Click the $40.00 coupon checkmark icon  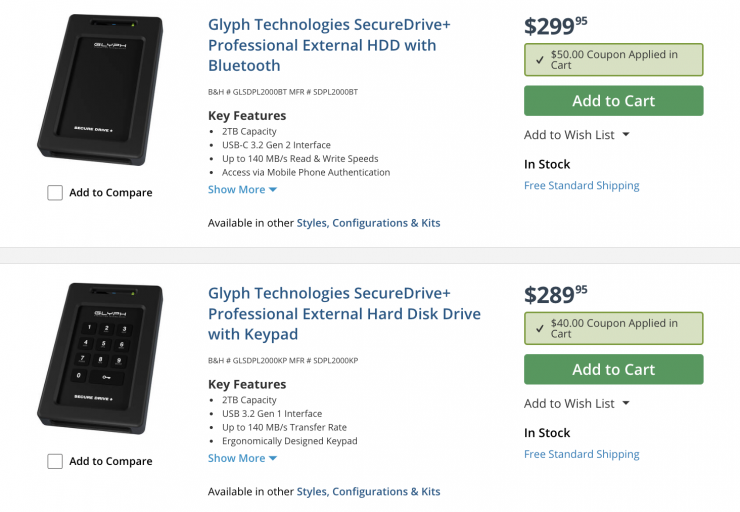538,328
